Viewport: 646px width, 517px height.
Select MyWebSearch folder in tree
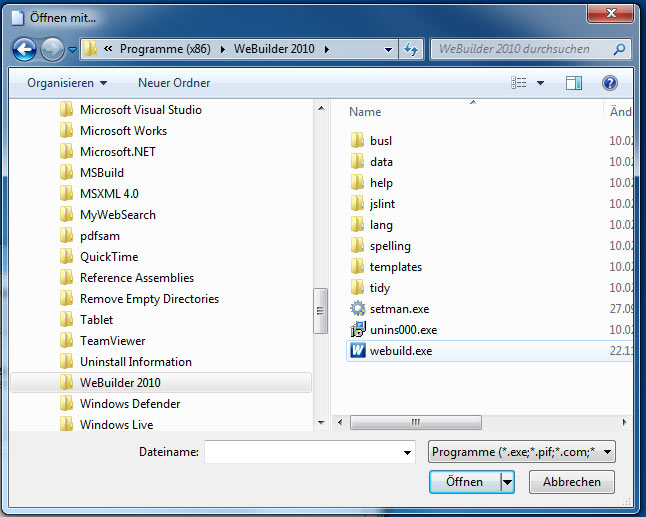point(118,215)
